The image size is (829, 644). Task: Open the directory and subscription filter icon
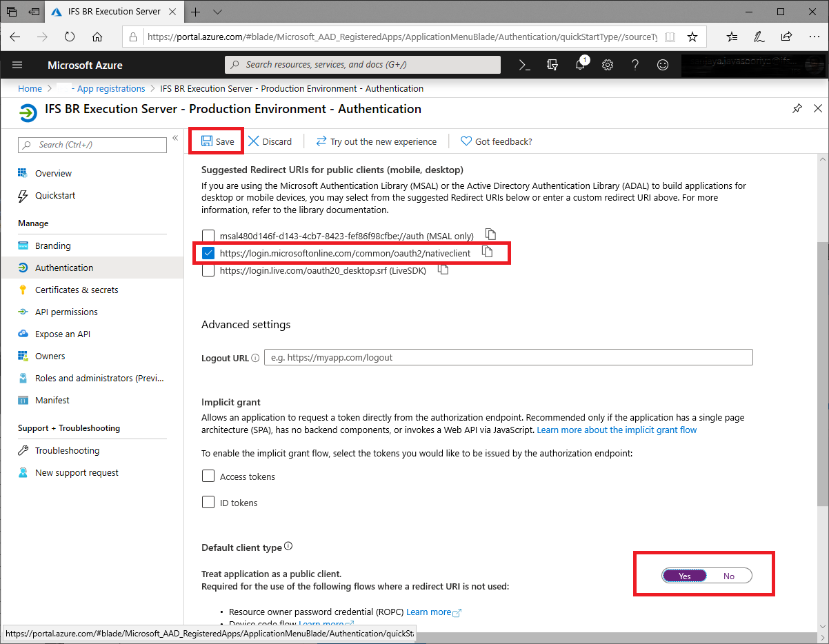coord(552,65)
